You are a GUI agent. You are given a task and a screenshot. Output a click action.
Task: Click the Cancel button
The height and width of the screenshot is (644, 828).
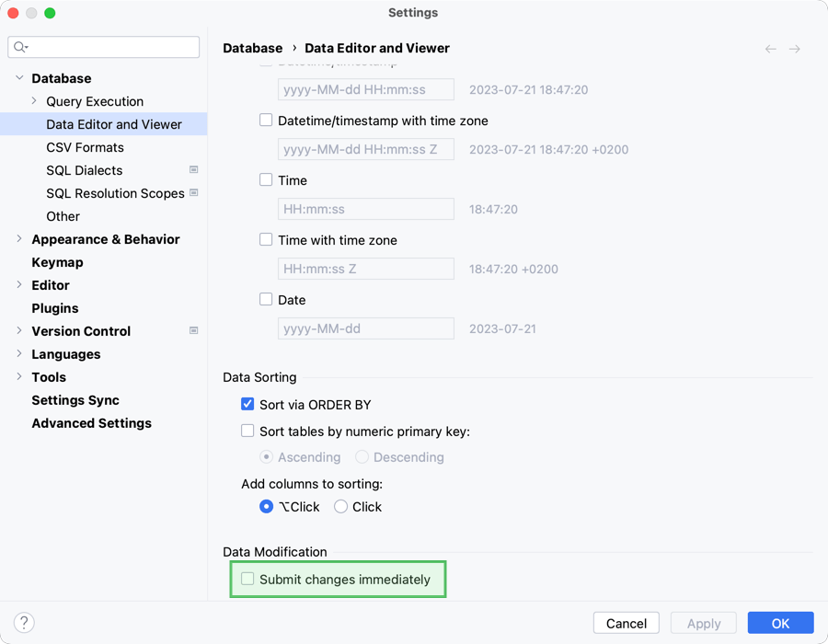626,623
